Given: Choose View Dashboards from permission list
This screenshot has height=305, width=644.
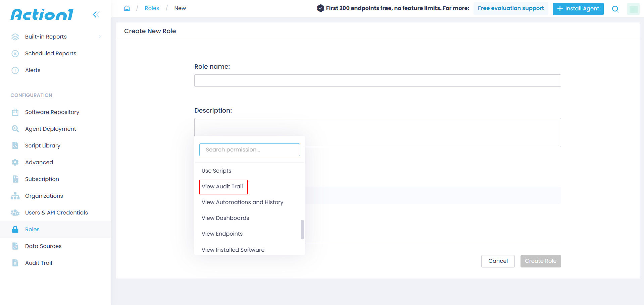Looking at the screenshot, I should tap(225, 218).
